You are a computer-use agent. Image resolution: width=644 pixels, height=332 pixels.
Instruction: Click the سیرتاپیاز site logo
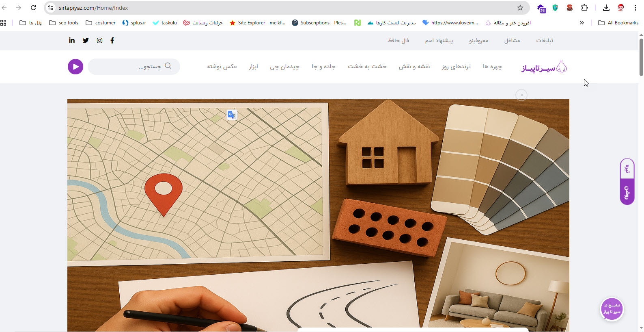pos(544,67)
